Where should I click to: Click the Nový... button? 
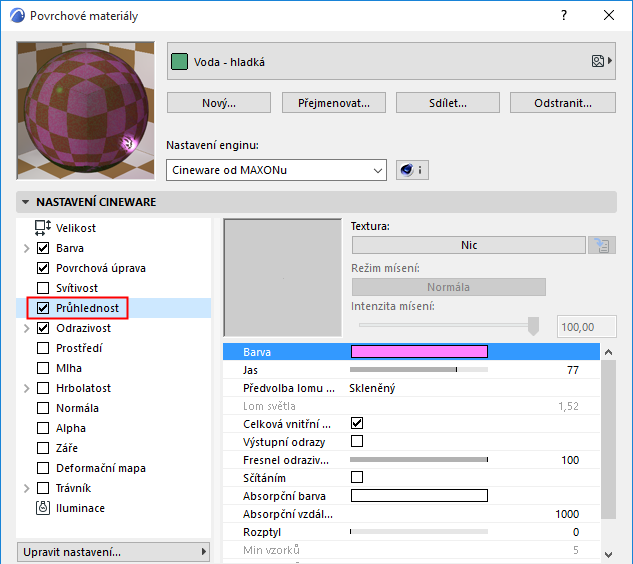click(219, 103)
